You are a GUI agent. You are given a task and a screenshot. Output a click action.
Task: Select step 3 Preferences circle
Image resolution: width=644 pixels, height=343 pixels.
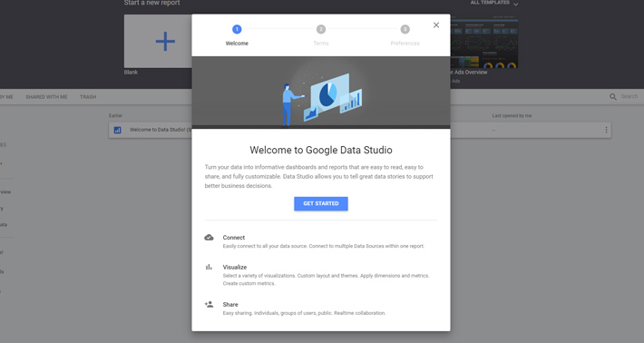pyautogui.click(x=405, y=29)
